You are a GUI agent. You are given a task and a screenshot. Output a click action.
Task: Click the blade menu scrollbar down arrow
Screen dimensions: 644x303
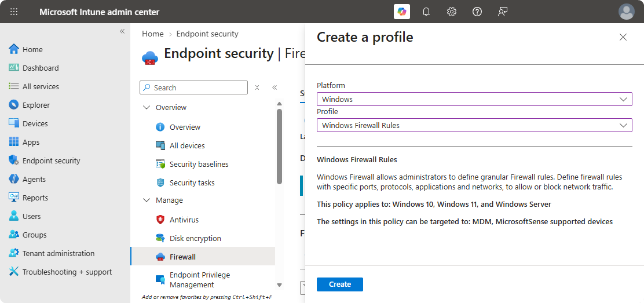point(279,284)
